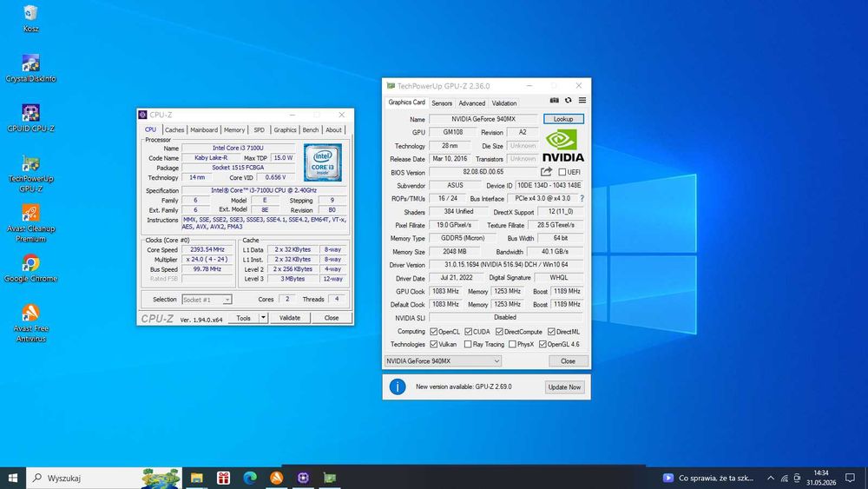
Task: Click the Lookup button in GPU-Z
Action: (563, 119)
